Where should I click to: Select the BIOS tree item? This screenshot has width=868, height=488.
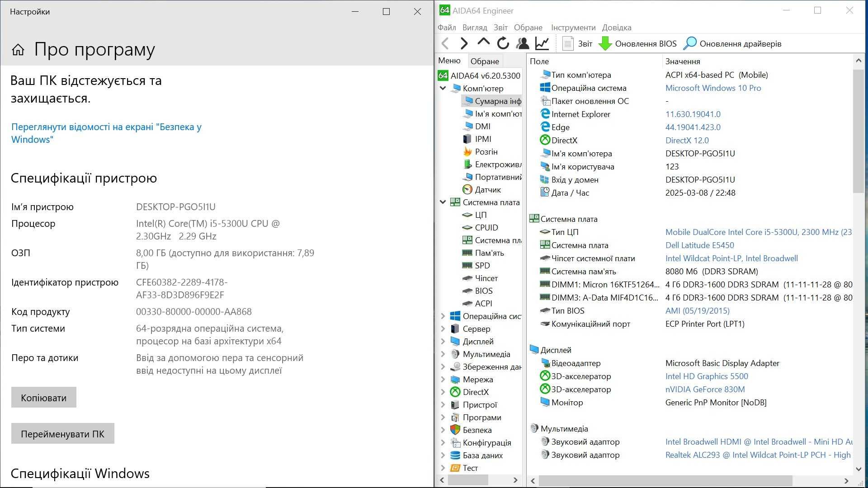point(478,291)
